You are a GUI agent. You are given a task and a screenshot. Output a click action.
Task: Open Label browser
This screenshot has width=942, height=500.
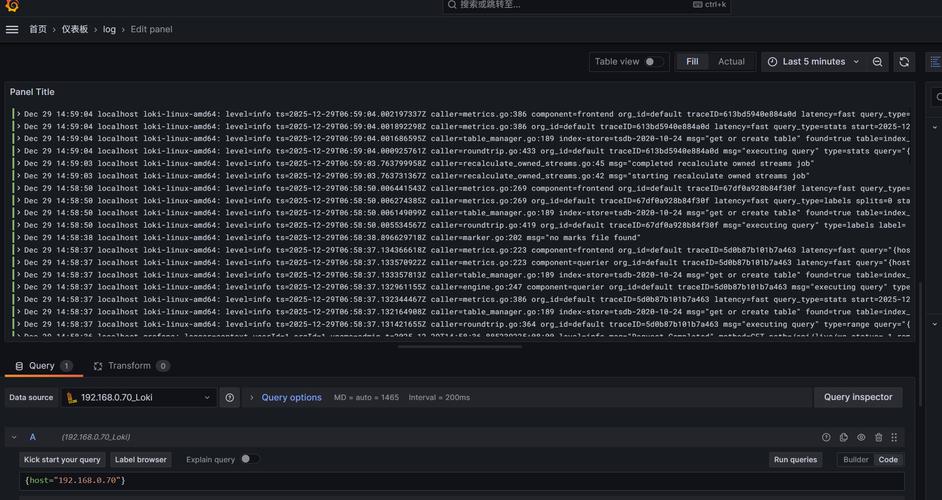(x=141, y=460)
